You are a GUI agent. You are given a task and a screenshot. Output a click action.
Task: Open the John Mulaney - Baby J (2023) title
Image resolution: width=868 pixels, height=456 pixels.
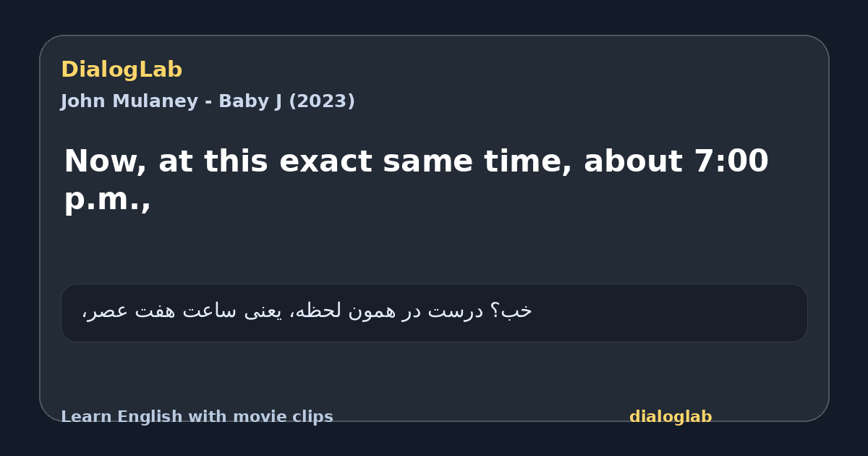click(x=208, y=101)
